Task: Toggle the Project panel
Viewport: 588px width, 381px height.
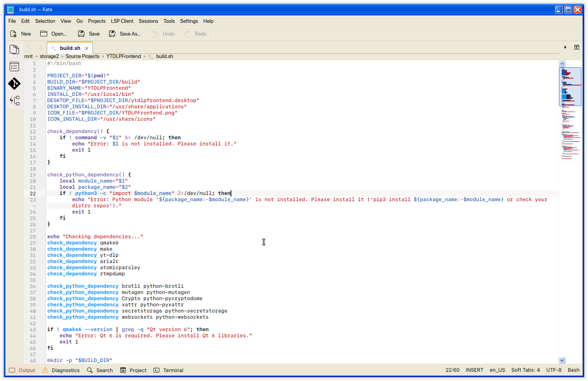Action: click(133, 370)
